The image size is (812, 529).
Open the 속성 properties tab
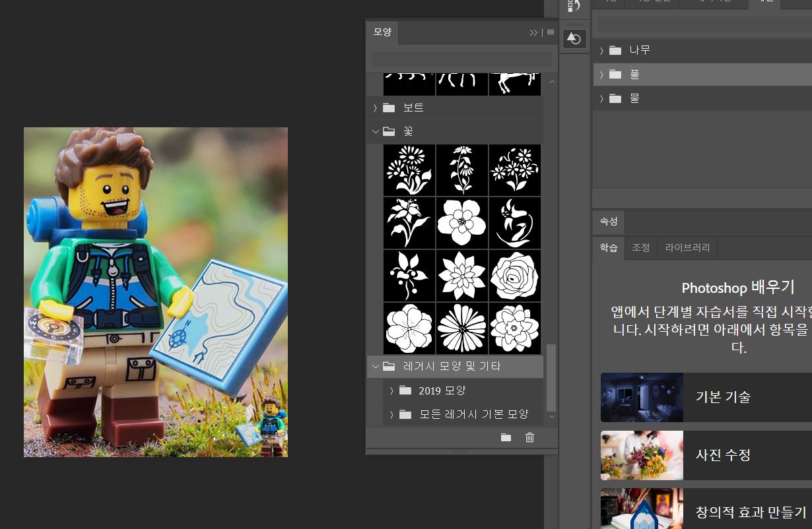pyautogui.click(x=609, y=222)
